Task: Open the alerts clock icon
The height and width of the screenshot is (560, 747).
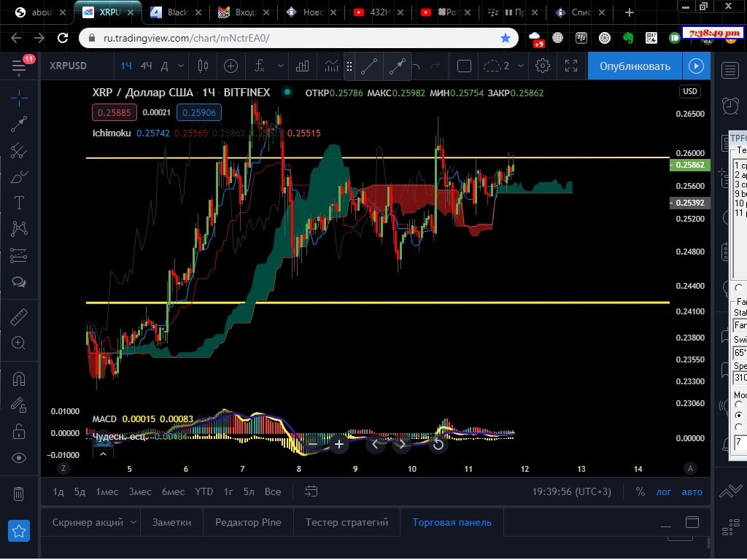Action: [729, 105]
